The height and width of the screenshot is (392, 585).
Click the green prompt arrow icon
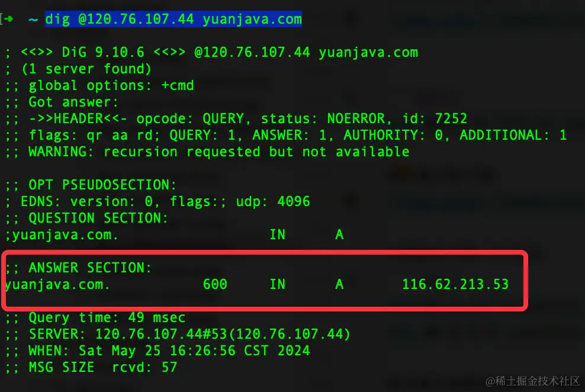pyautogui.click(x=8, y=18)
